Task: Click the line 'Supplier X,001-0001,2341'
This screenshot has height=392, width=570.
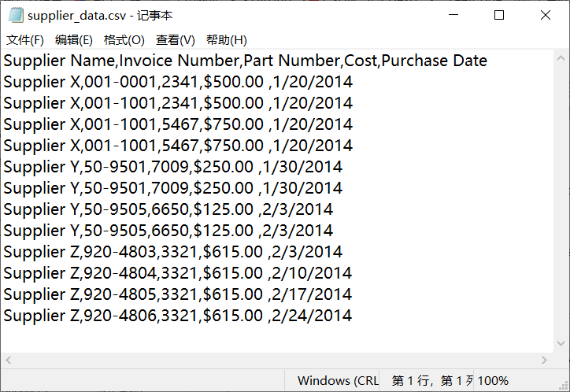Action: [178, 82]
